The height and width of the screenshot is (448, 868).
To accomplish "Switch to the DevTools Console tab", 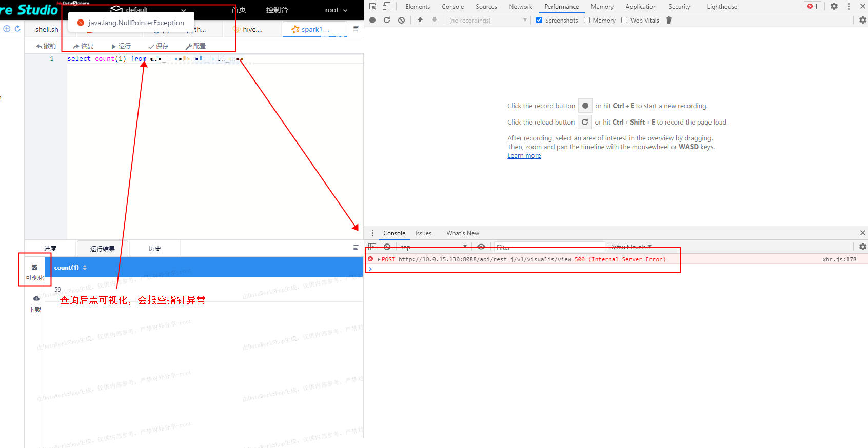I will [452, 6].
